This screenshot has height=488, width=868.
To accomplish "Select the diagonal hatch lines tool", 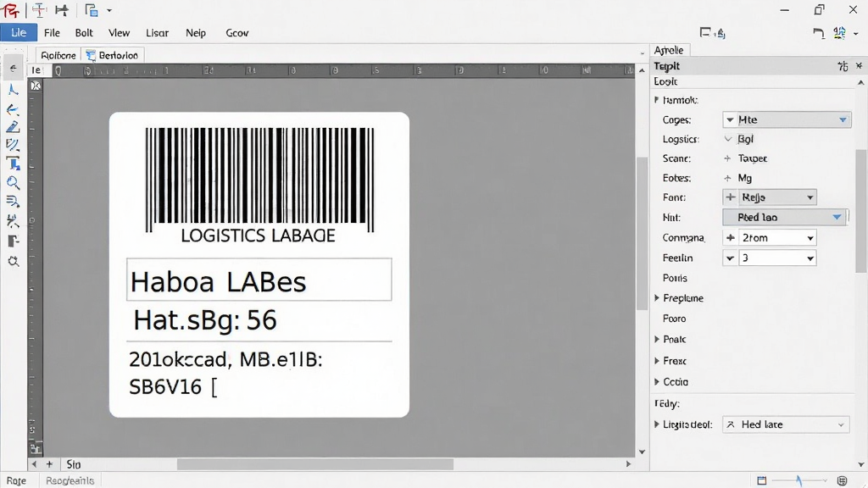I will [x=13, y=145].
